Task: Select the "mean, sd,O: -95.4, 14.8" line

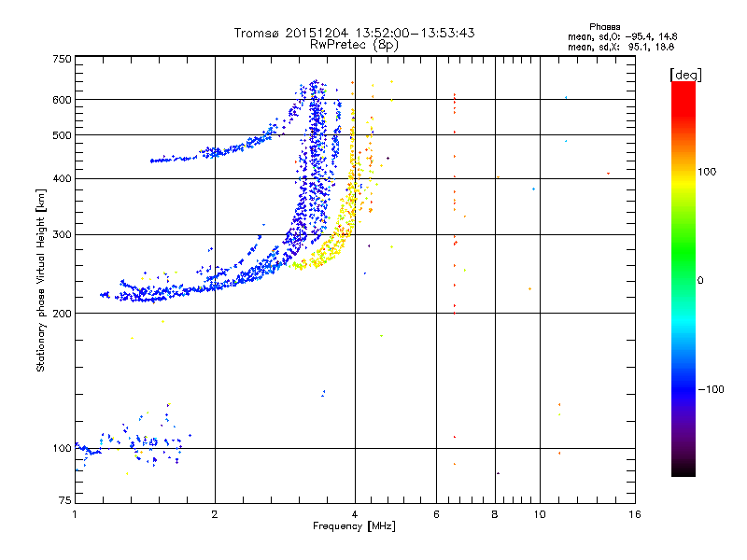Action: [x=622, y=36]
